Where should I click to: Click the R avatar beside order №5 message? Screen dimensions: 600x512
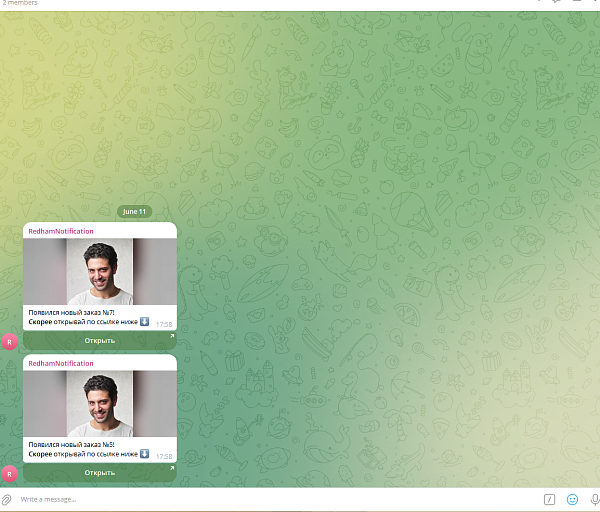pyautogui.click(x=10, y=474)
